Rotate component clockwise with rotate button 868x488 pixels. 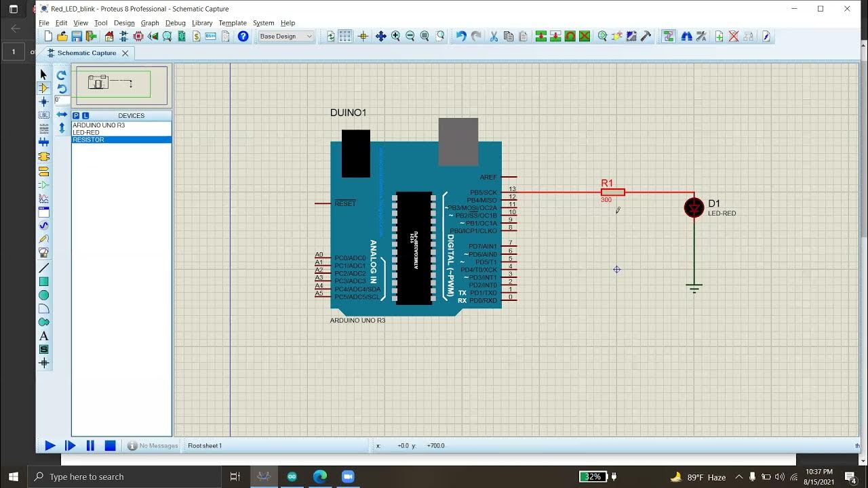62,75
